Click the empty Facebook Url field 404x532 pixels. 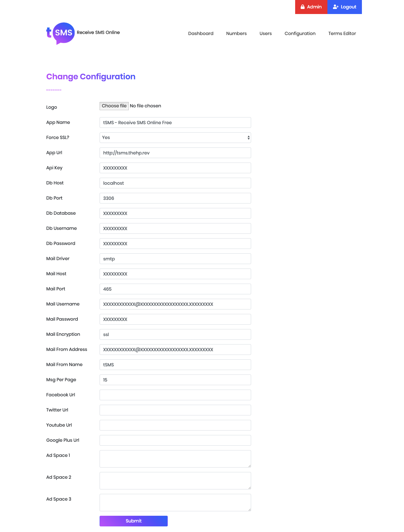[x=175, y=395]
